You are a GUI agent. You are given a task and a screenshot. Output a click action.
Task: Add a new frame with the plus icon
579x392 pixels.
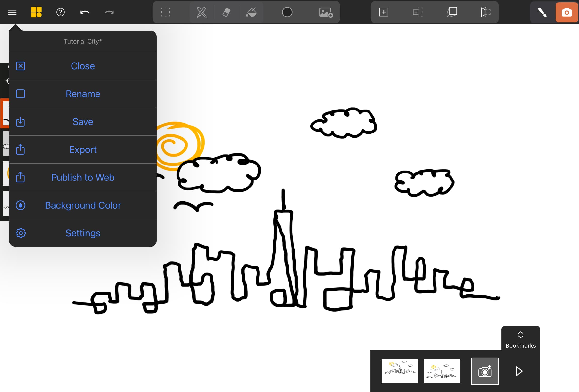click(x=384, y=12)
